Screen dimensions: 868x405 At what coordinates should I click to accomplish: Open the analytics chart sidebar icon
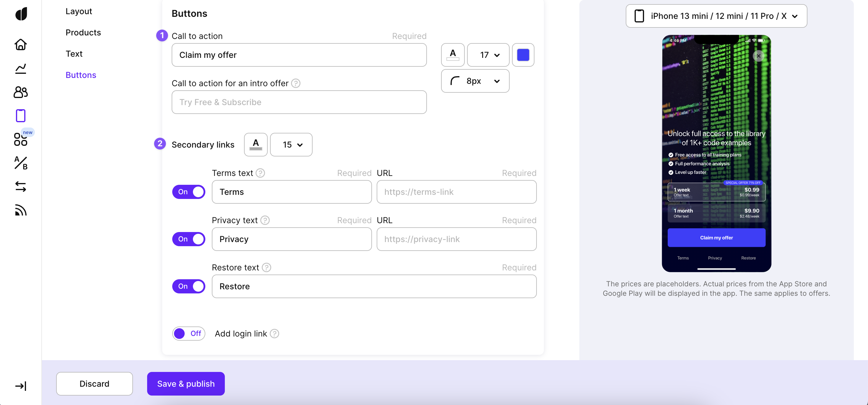pos(21,68)
